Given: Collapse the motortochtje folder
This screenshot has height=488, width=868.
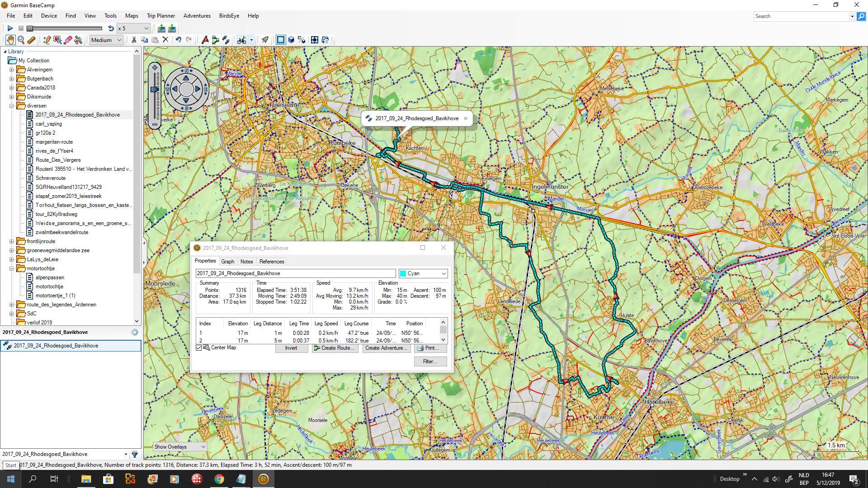Looking at the screenshot, I should (x=12, y=268).
